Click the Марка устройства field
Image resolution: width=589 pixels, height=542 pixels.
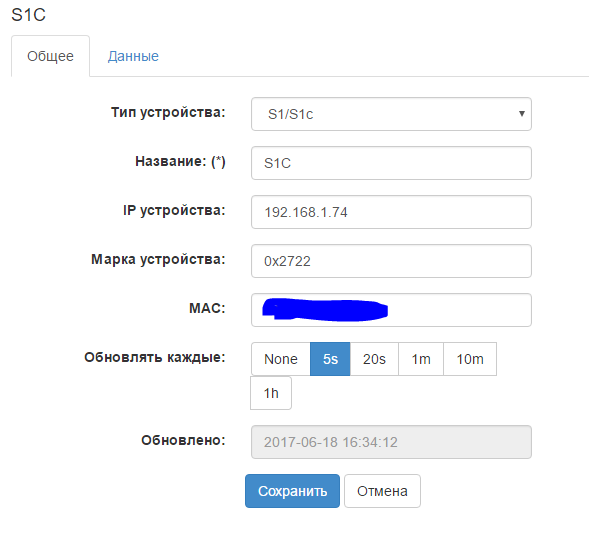pos(391,261)
